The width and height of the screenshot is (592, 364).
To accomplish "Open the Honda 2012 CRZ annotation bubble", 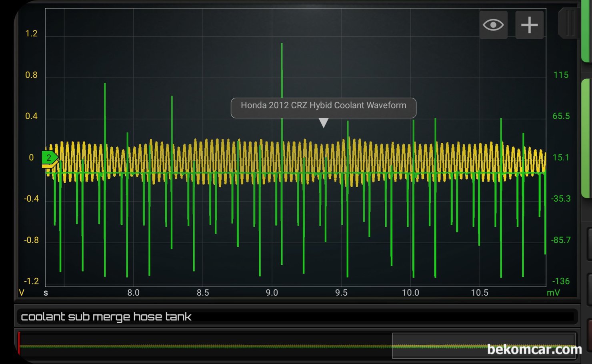I will [x=323, y=106].
